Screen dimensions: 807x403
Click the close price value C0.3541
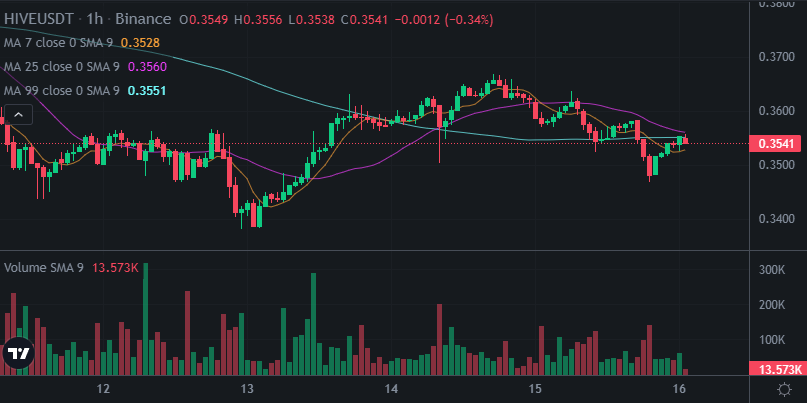click(365, 20)
